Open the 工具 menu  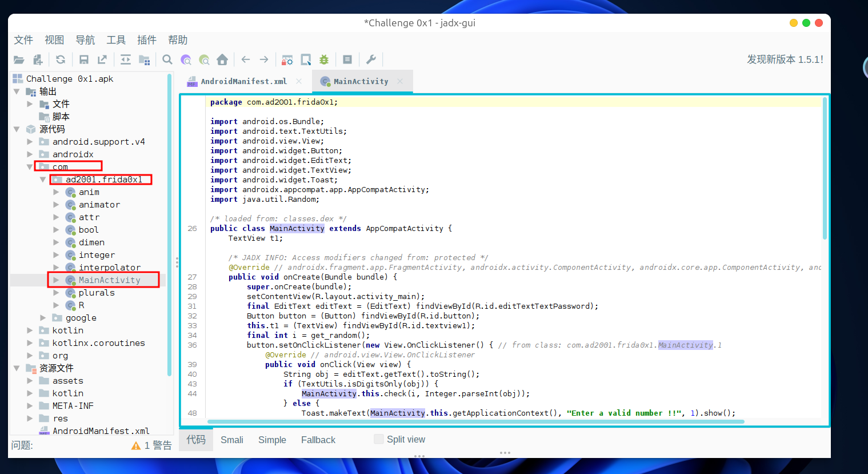tap(116, 40)
